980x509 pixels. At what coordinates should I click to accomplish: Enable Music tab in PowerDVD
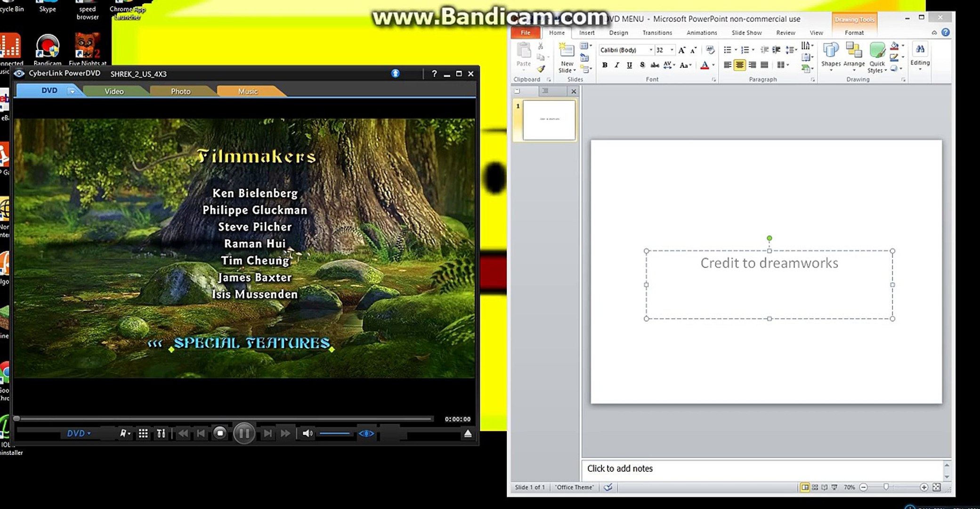(x=248, y=91)
